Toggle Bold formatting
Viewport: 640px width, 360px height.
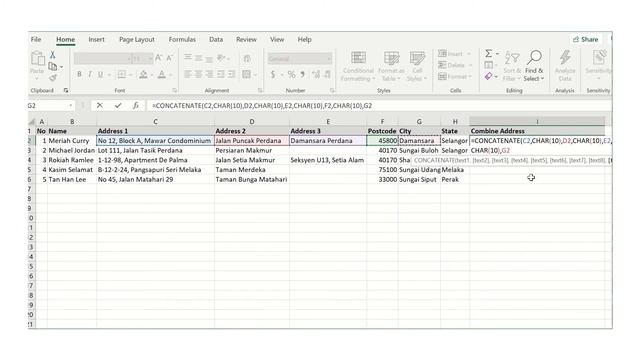[79, 74]
